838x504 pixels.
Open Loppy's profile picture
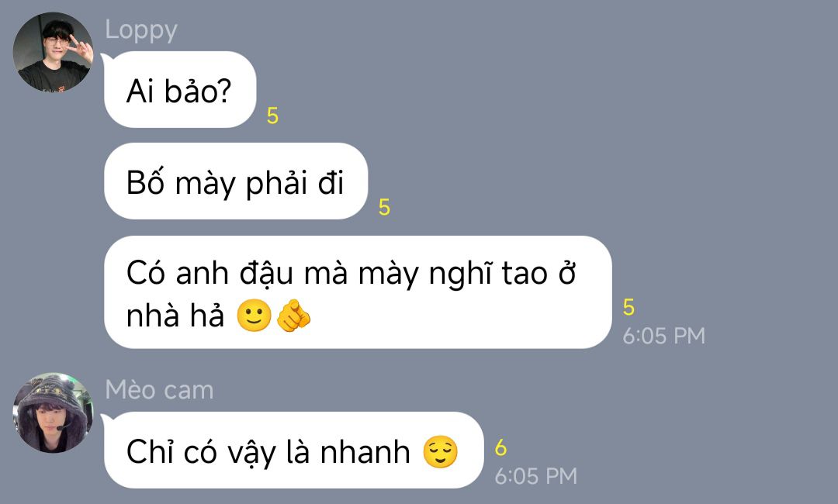point(53,52)
